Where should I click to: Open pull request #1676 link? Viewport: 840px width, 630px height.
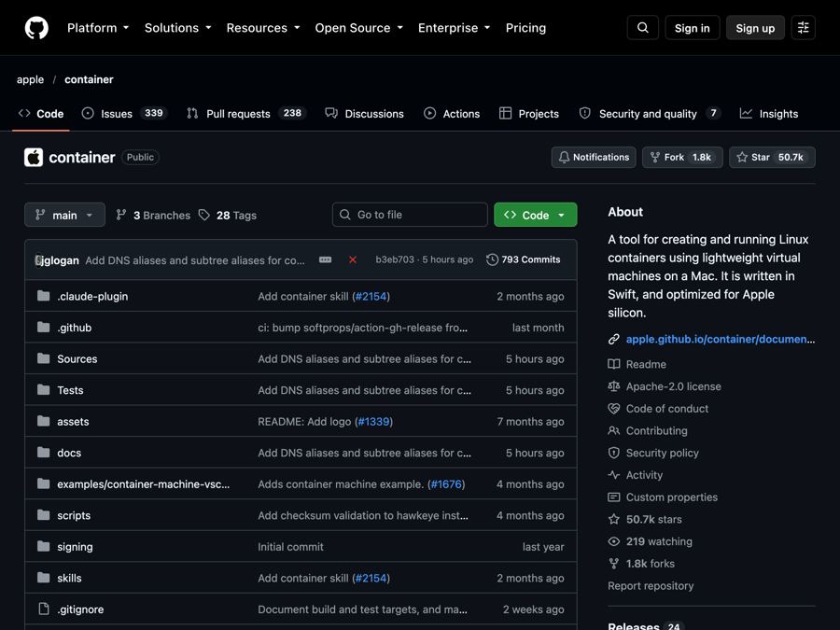coord(446,484)
